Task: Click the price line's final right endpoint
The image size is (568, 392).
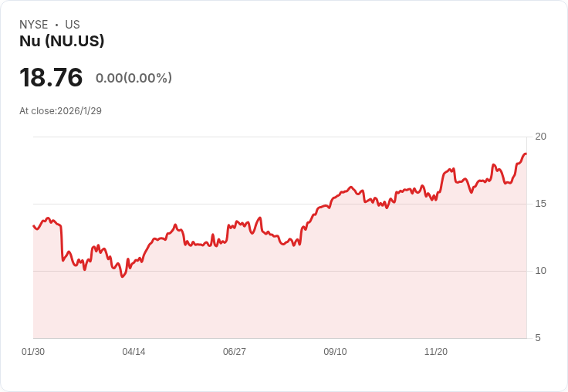Action: (x=526, y=154)
